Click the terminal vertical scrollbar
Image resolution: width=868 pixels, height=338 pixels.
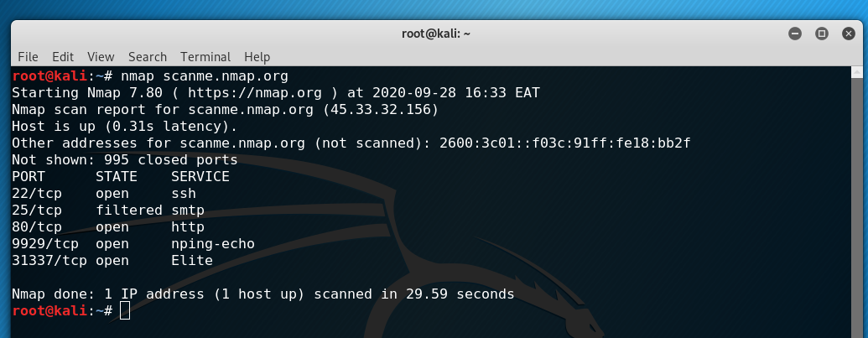tap(857, 202)
